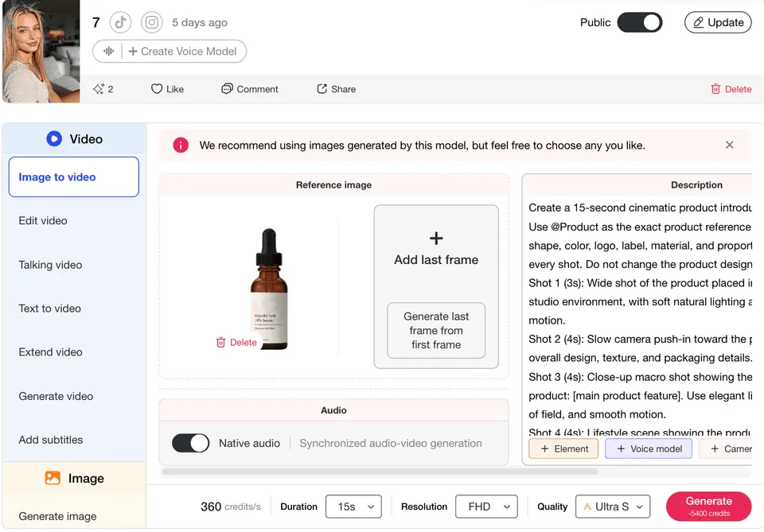Viewport: 764px width, 532px height.
Task: Click 'Synchronized audio-video generation' text
Action: [391, 443]
